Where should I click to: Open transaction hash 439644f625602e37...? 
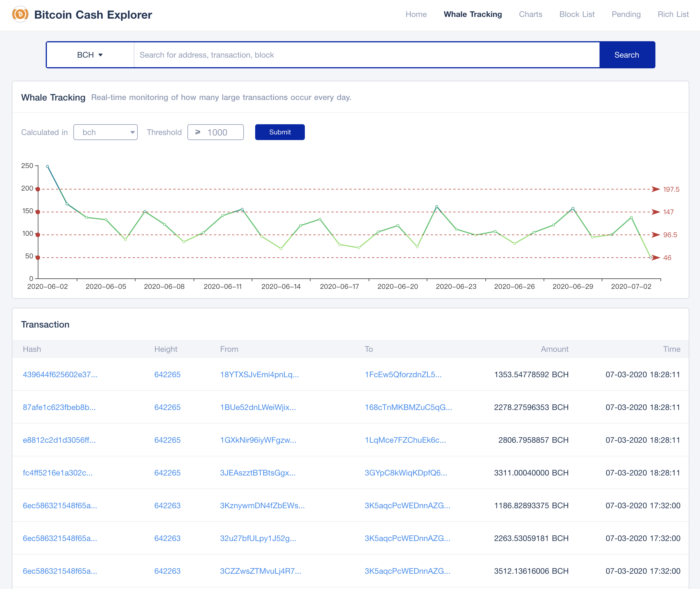60,375
